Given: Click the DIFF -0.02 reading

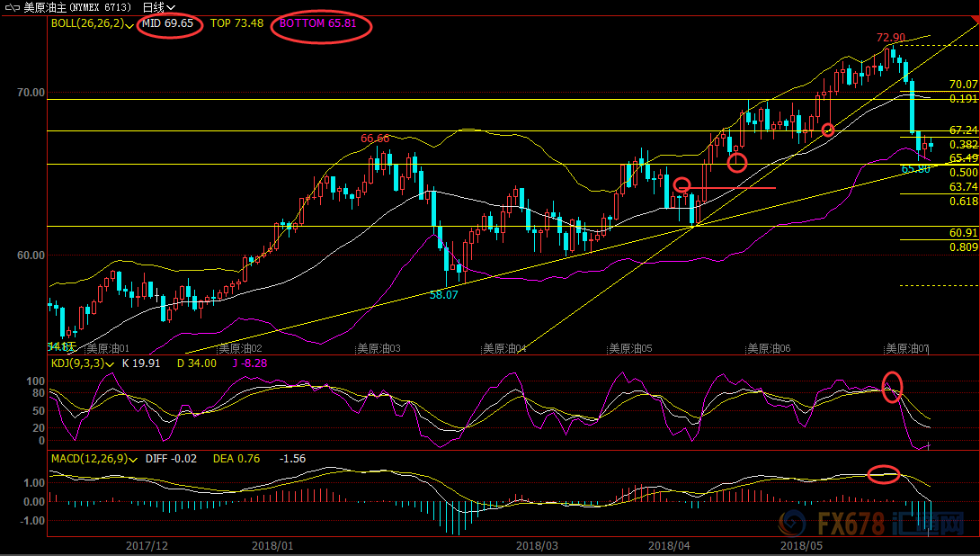Looking at the screenshot, I should 171,459.
